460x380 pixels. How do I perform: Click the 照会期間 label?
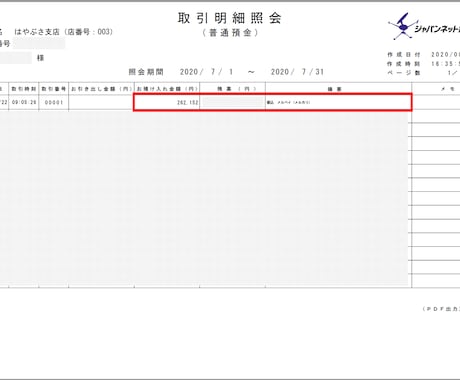[x=146, y=72]
